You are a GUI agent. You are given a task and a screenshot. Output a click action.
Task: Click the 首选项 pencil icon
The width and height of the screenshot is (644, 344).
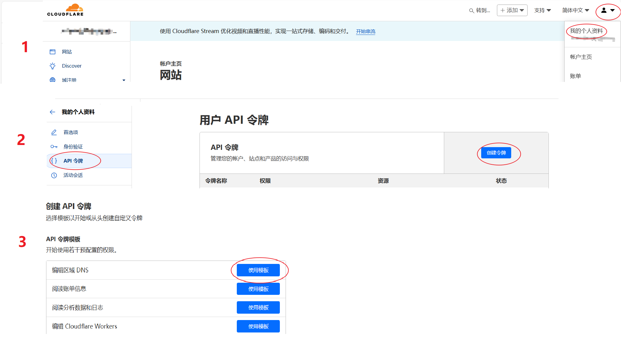54,132
